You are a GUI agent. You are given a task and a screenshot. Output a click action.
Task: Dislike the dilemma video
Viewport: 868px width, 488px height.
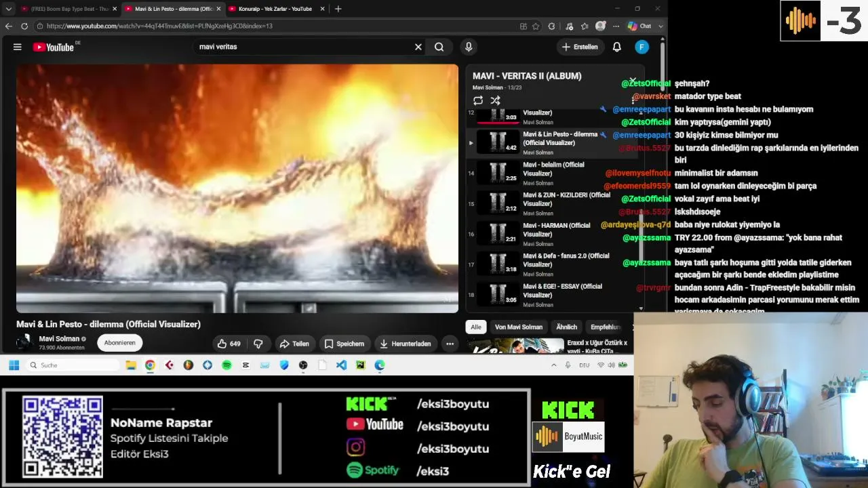click(x=258, y=344)
